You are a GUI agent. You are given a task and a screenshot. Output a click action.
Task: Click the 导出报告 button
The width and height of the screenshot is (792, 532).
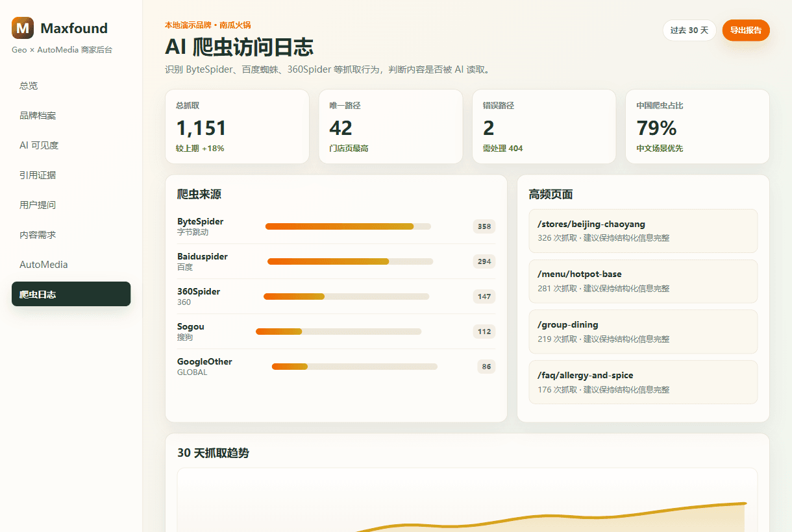[x=746, y=30]
